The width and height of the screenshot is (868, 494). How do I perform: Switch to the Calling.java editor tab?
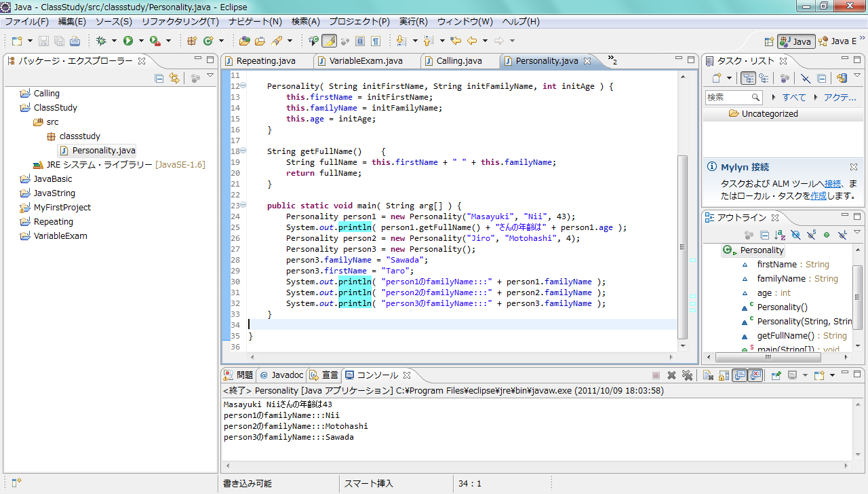tap(458, 61)
